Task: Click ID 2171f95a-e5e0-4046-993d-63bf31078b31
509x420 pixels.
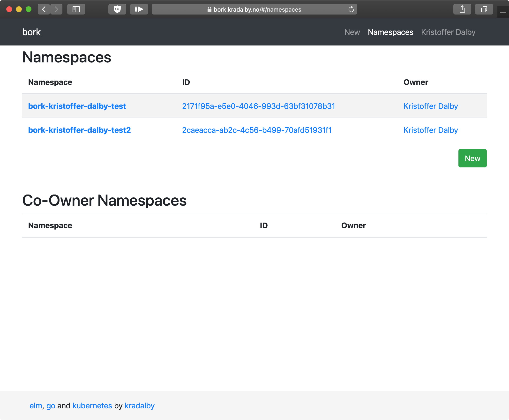Action: (258, 106)
